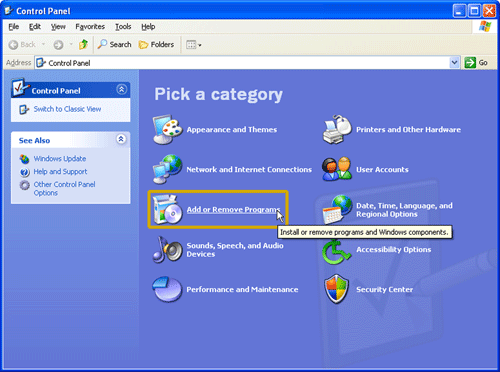Open the Appearance and Themes link

pyautogui.click(x=232, y=130)
